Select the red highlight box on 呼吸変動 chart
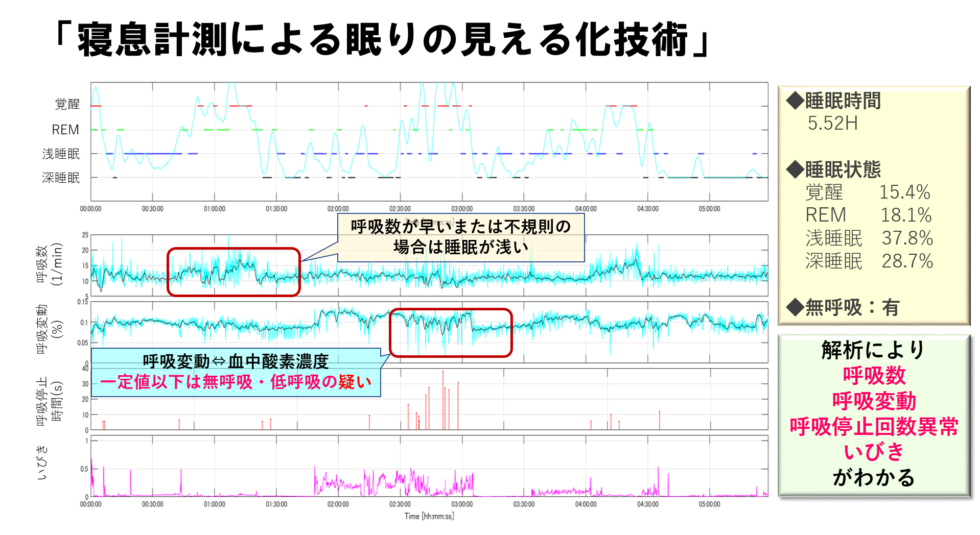 click(450, 332)
